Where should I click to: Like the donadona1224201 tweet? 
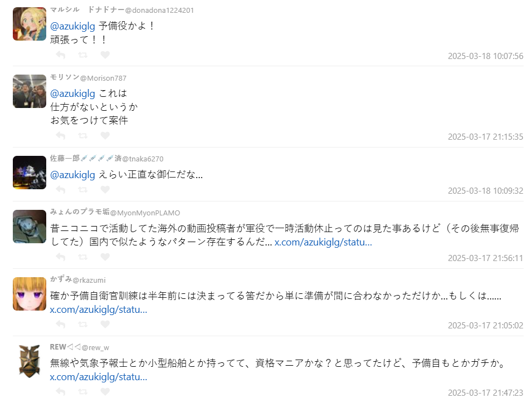click(105, 55)
